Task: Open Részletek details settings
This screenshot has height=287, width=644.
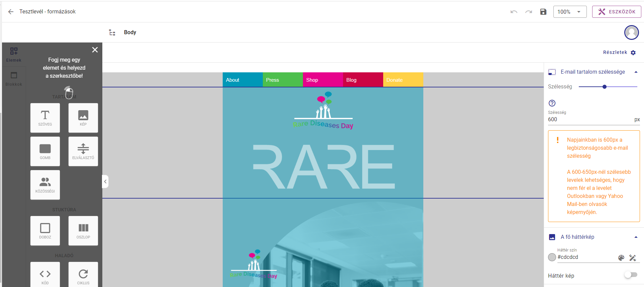Action: point(619,52)
